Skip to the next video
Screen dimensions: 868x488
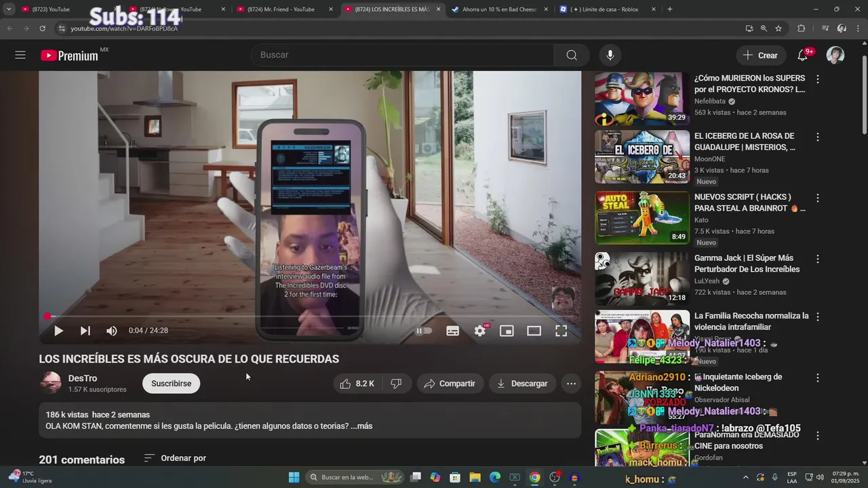pyautogui.click(x=85, y=331)
